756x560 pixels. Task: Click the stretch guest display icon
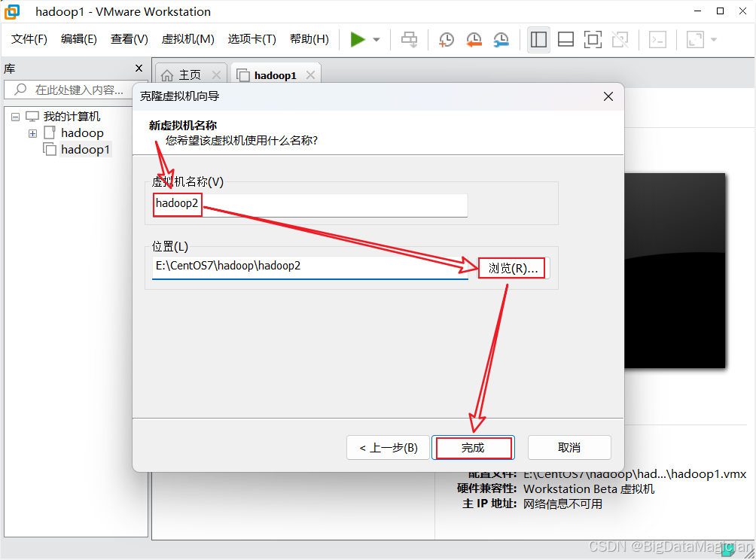(x=695, y=40)
